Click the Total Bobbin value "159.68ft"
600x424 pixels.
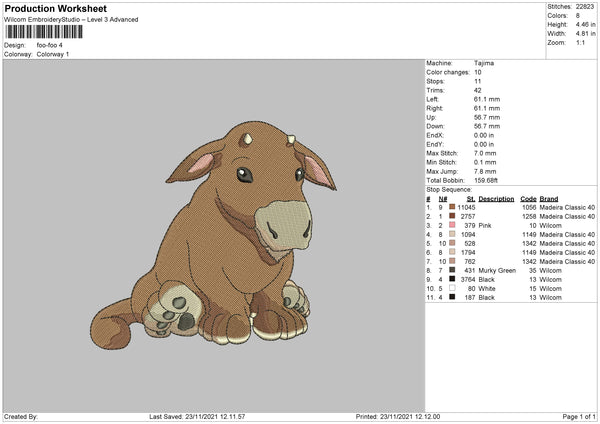pyautogui.click(x=486, y=180)
